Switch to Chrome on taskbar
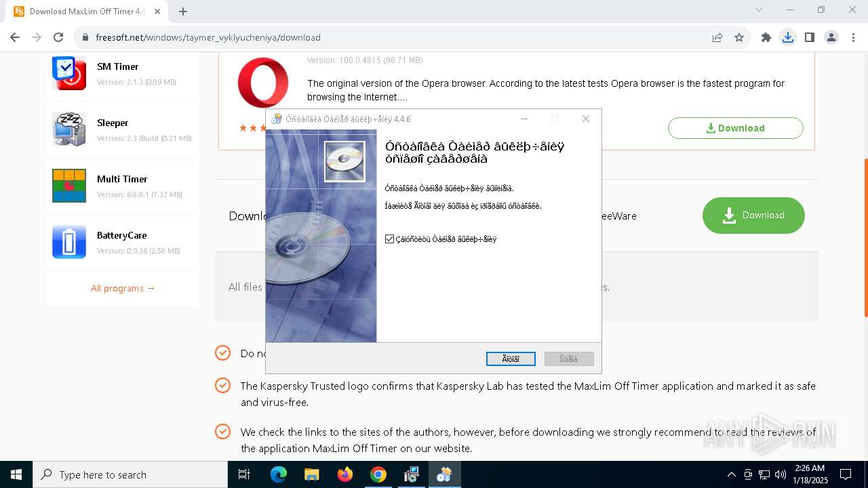This screenshot has height=488, width=868. [x=378, y=474]
